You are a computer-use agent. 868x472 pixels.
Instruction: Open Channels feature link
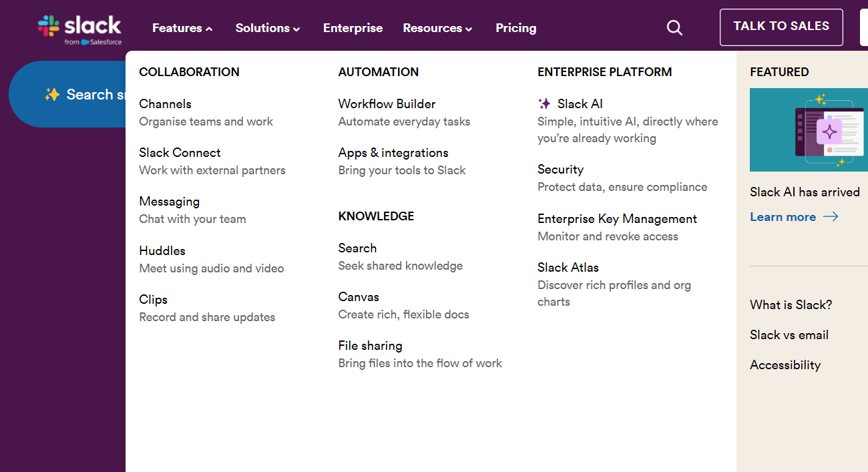[x=165, y=103]
